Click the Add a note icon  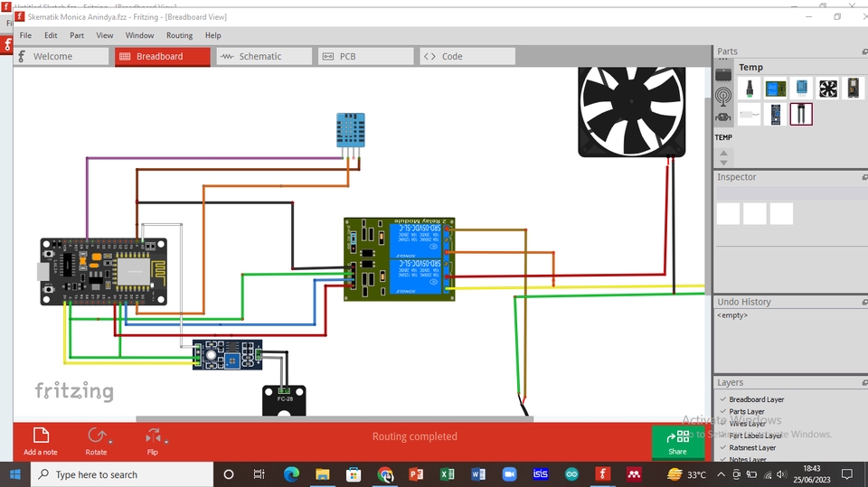click(41, 436)
